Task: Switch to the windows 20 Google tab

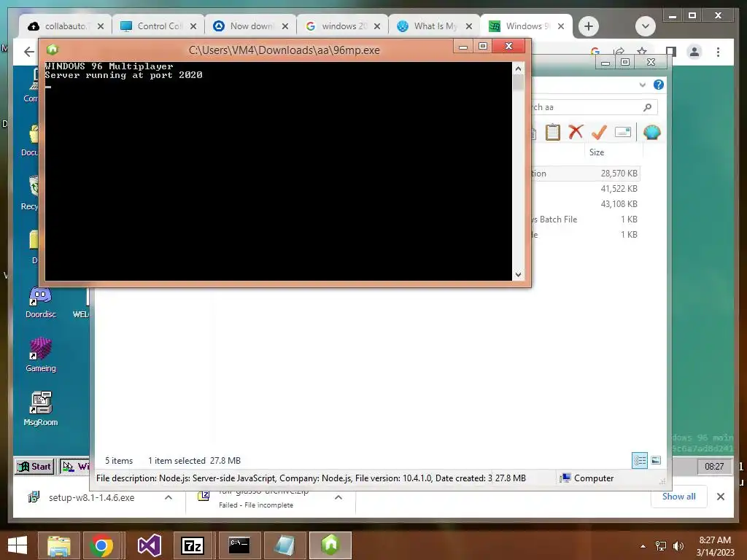Action: [x=343, y=26]
